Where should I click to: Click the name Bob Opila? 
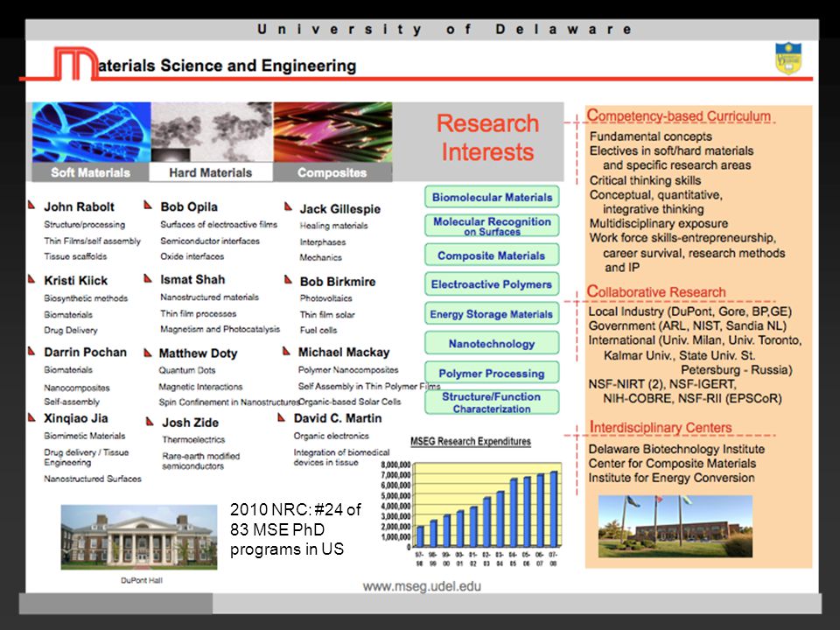[189, 206]
